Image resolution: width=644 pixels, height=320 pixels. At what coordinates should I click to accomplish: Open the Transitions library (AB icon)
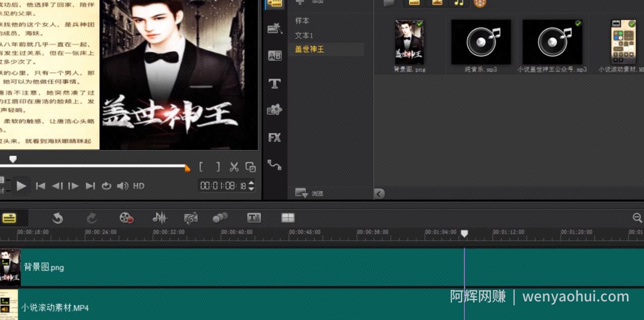[274, 56]
